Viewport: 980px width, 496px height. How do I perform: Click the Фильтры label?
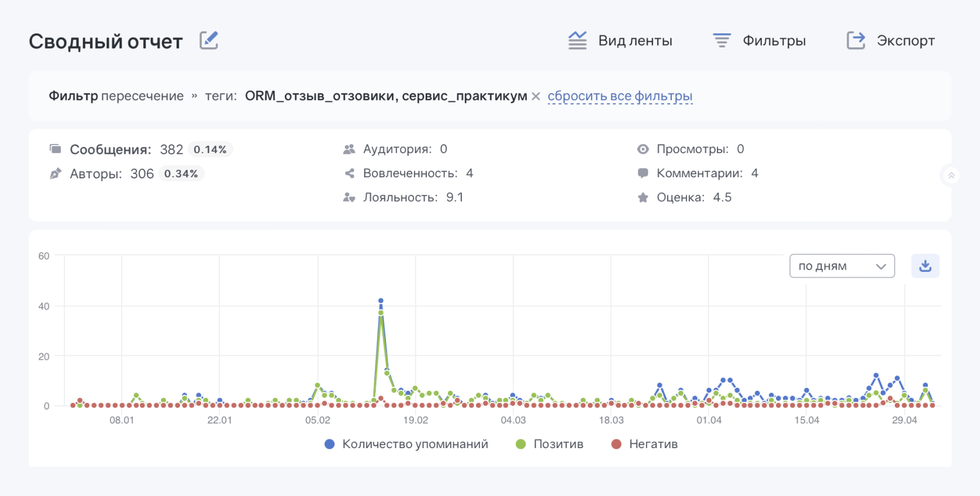[774, 41]
